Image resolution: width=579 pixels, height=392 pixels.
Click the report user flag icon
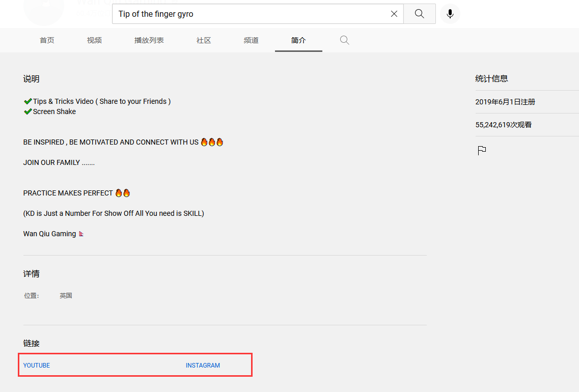coord(482,150)
